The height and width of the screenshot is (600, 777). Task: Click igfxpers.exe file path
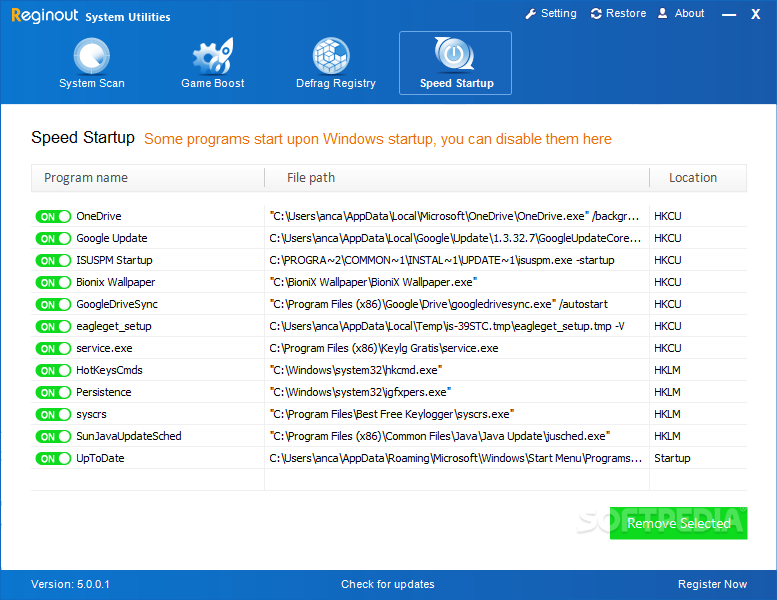click(x=360, y=392)
